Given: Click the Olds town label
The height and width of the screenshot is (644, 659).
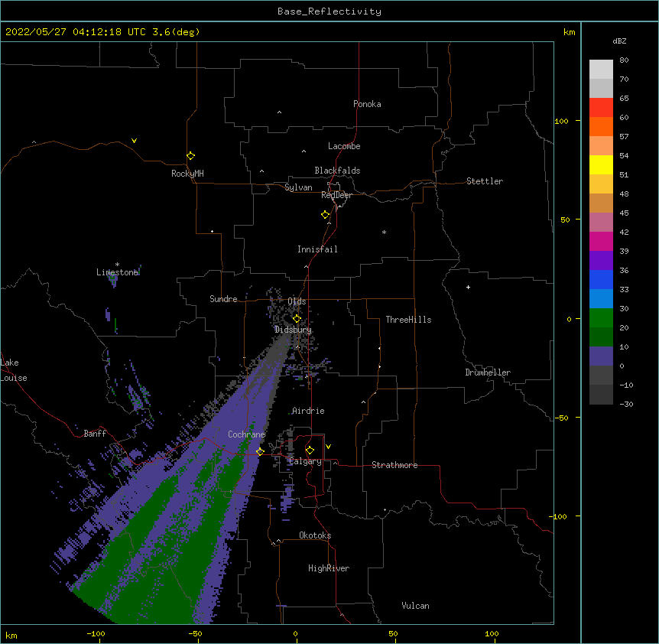Looking at the screenshot, I should pos(297,301).
